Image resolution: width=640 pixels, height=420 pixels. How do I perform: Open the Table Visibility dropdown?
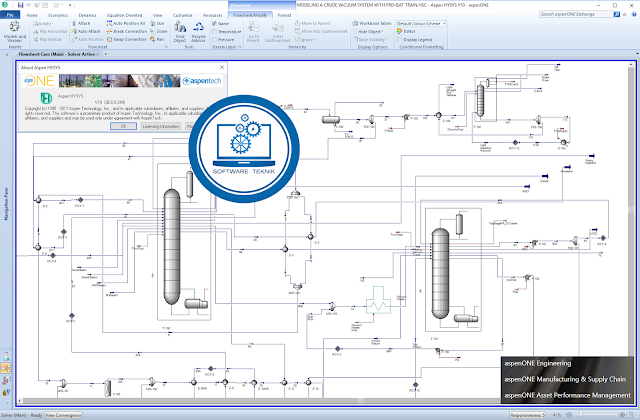click(370, 40)
